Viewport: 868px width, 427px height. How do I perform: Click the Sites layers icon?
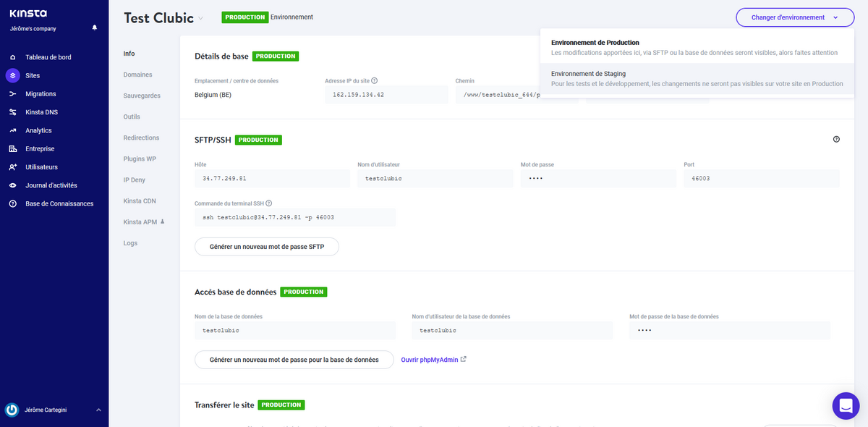coord(13,75)
